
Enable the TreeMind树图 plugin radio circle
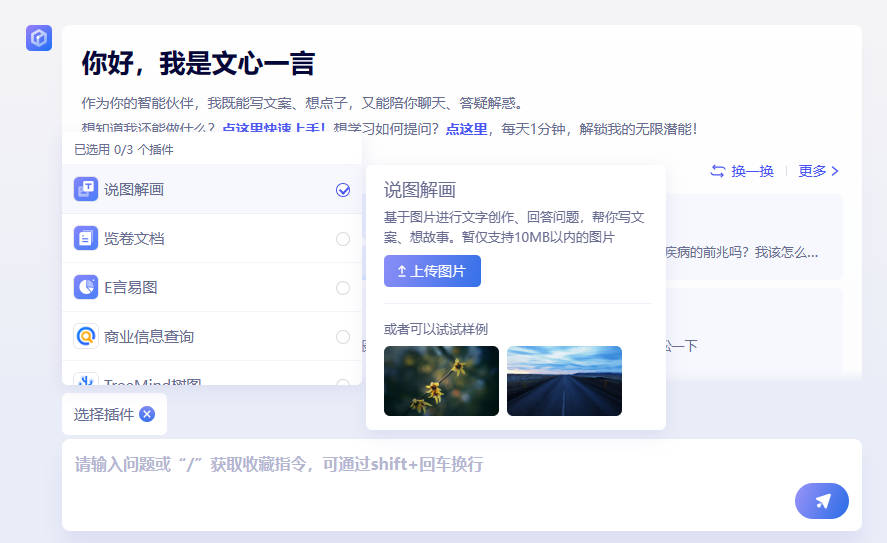point(343,382)
